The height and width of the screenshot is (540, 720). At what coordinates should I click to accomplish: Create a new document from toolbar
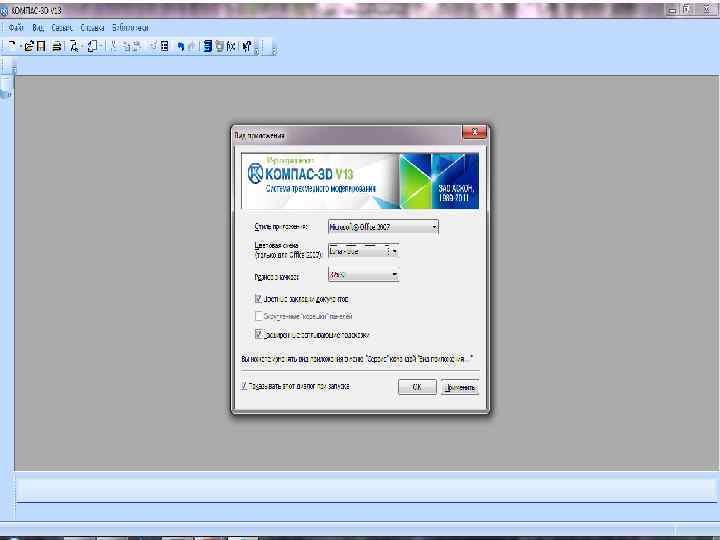pyautogui.click(x=12, y=45)
